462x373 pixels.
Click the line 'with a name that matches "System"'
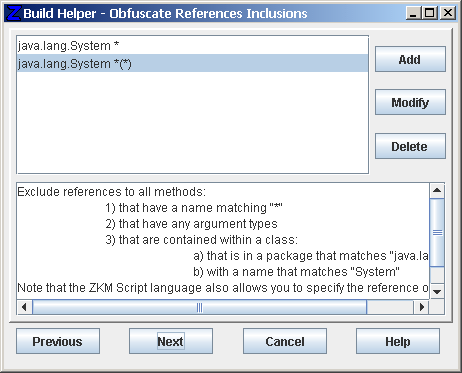296,272
